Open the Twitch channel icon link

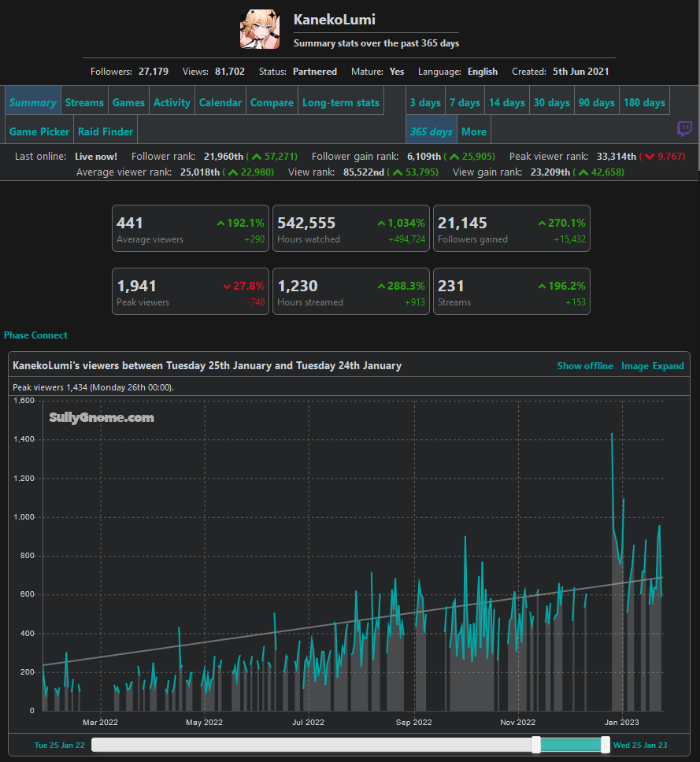[684, 129]
